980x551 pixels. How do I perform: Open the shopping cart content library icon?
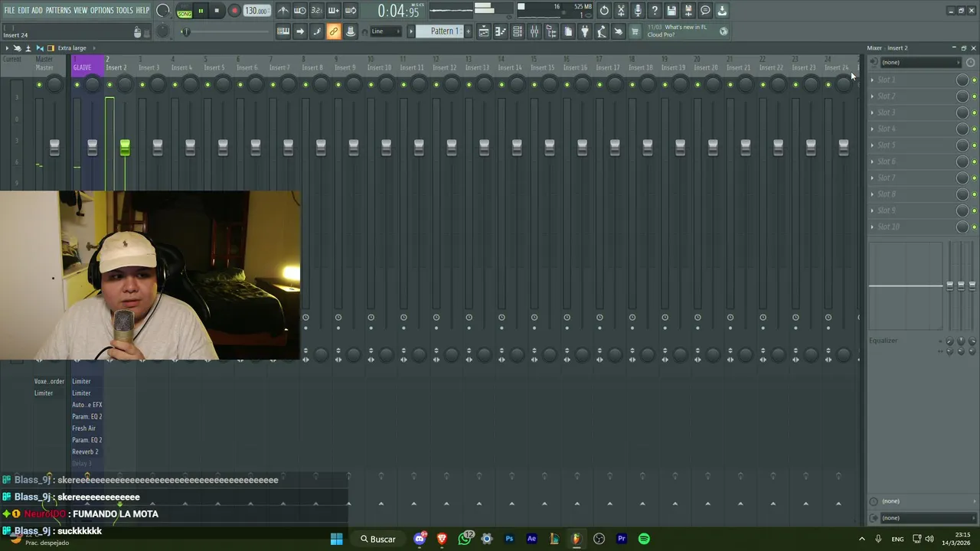[635, 31]
